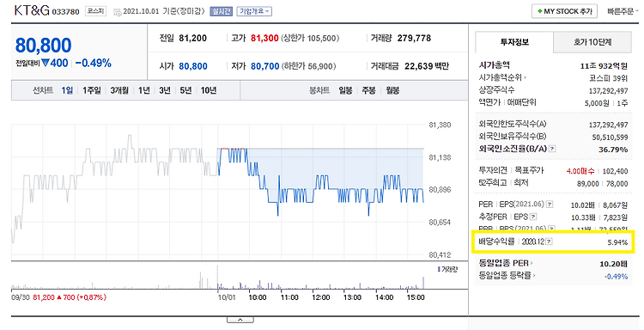
Task: Click the MY STOCK 추가 button
Action: pos(564,11)
